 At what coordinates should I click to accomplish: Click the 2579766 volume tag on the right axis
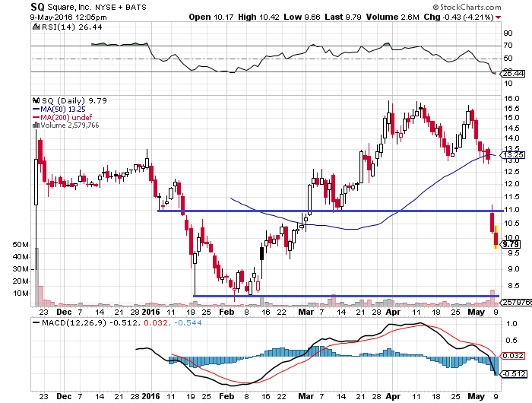click(517, 302)
